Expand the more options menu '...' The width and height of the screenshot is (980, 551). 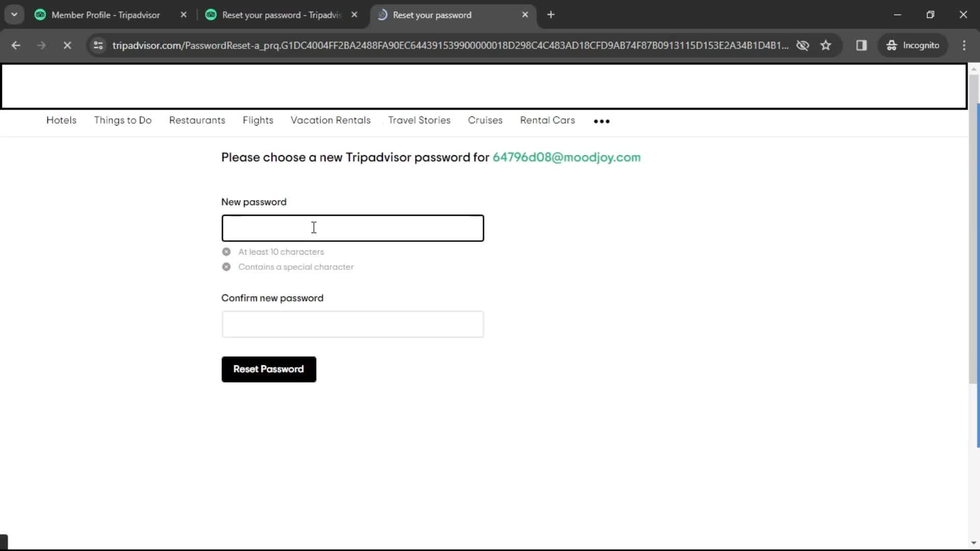[601, 121]
